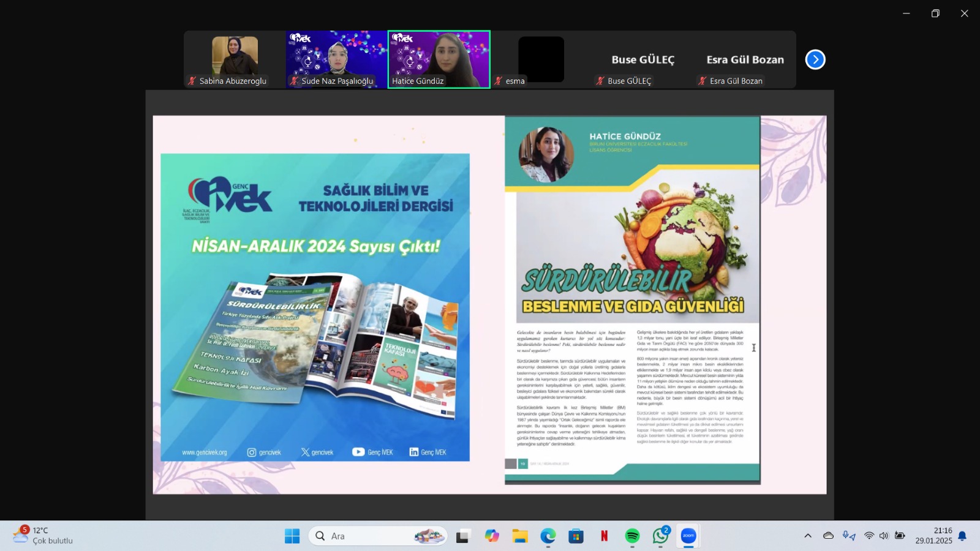This screenshot has width=980, height=551.
Task: Open the Zoom app in the taskbar
Action: (688, 536)
